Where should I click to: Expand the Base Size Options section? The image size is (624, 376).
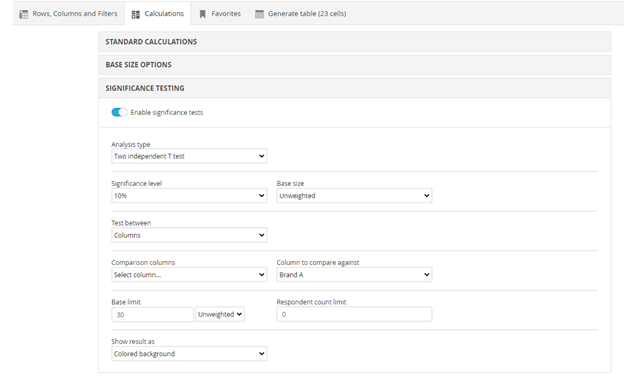(355, 65)
